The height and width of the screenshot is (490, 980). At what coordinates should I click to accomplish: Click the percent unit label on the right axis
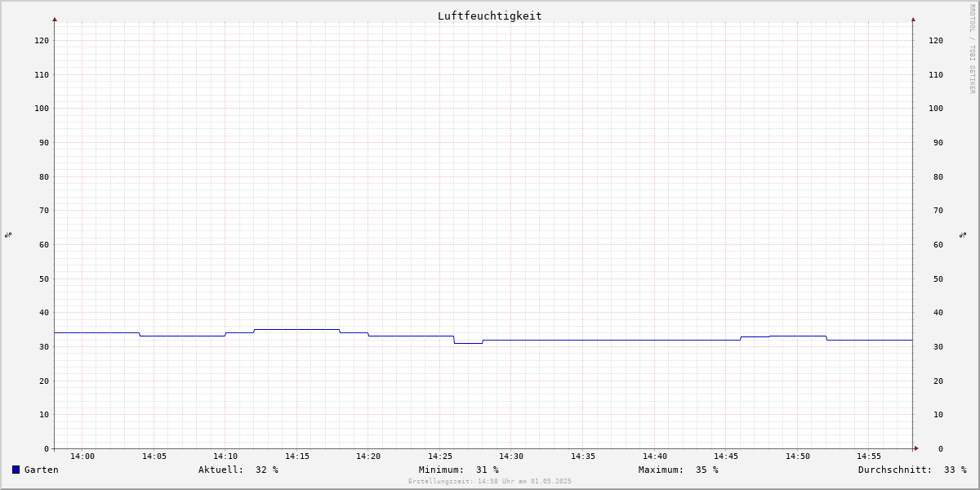click(x=963, y=234)
